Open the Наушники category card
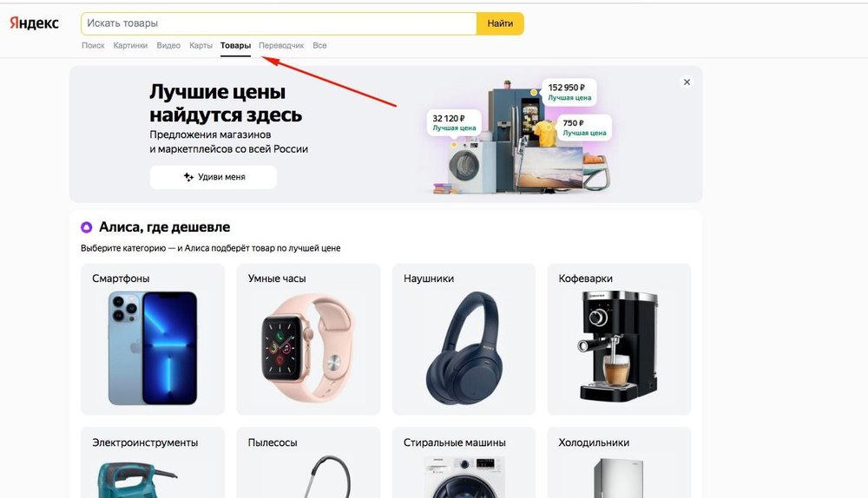 coord(464,339)
